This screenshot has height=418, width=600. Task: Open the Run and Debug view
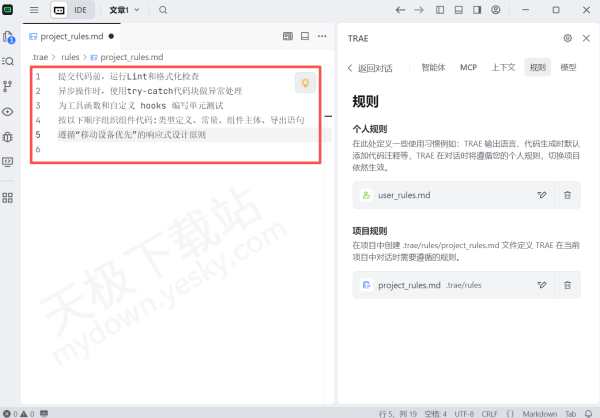[8, 136]
